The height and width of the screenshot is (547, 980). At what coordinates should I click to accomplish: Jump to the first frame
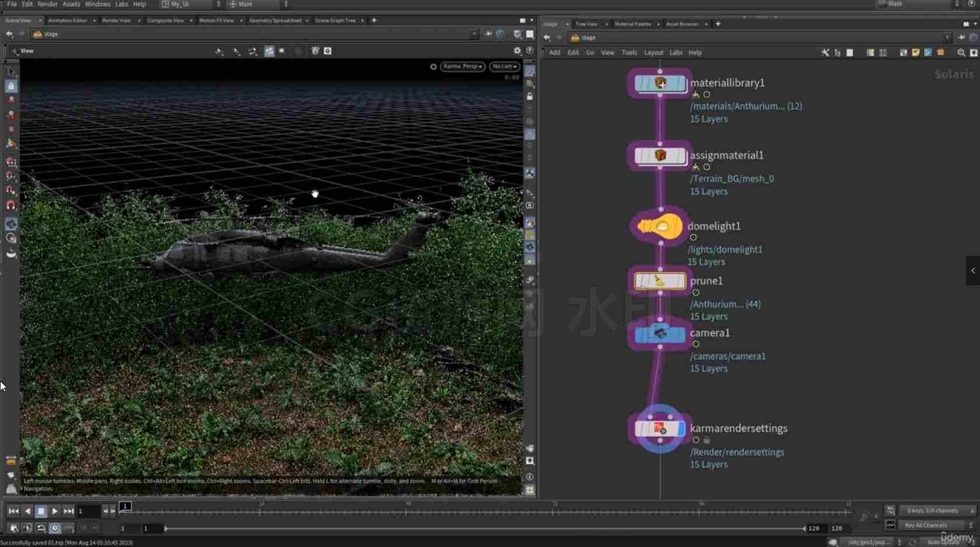click(13, 511)
